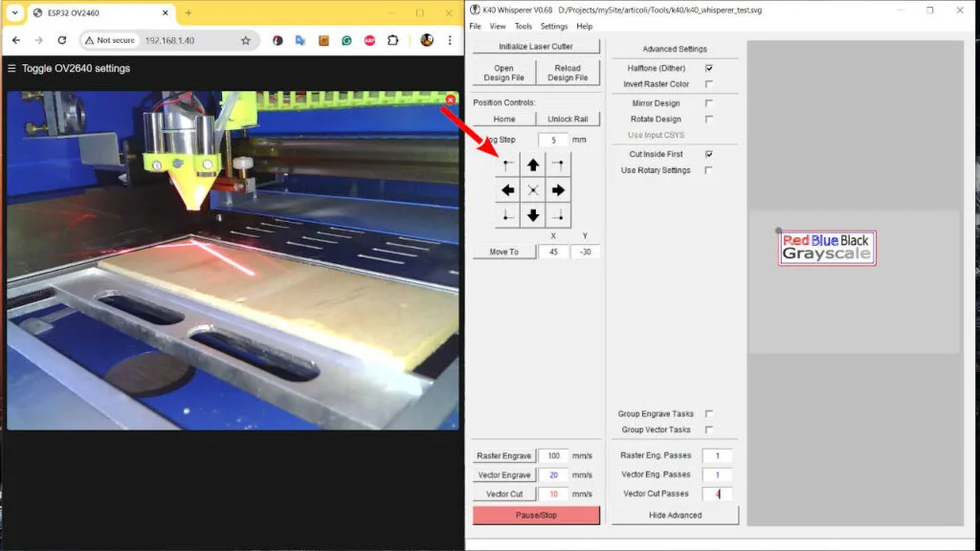Click the Vector Cut speed input field

[553, 494]
